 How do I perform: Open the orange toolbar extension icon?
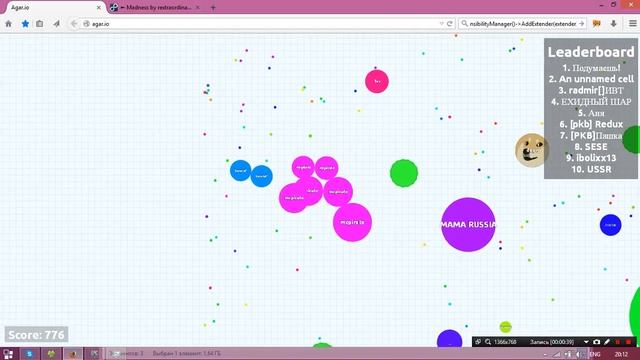(x=597, y=24)
